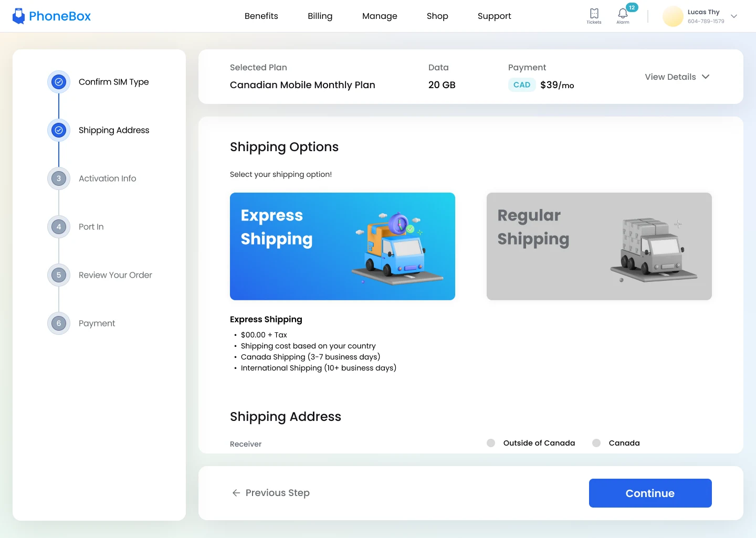756x538 pixels.
Task: Click the Canada Shipping business days bullet
Action: (x=310, y=357)
